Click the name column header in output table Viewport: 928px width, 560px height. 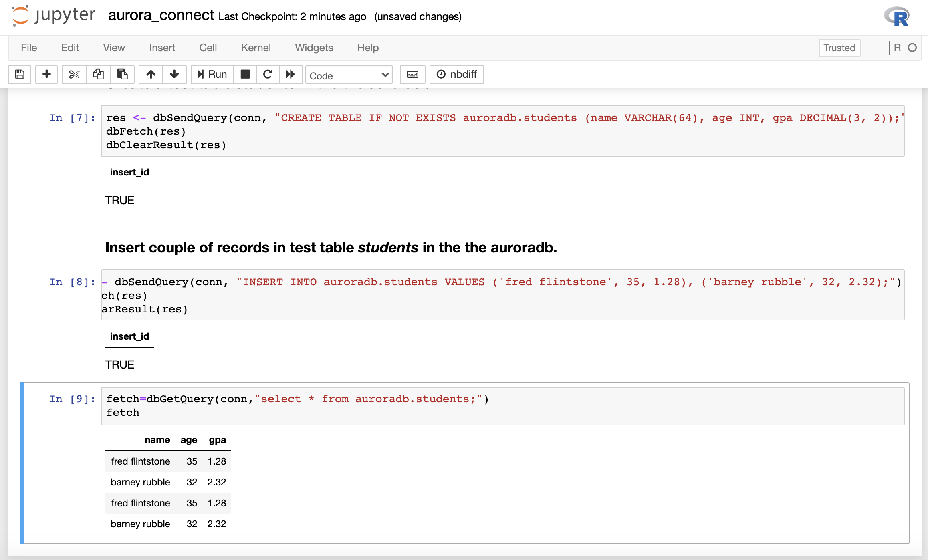tap(157, 440)
